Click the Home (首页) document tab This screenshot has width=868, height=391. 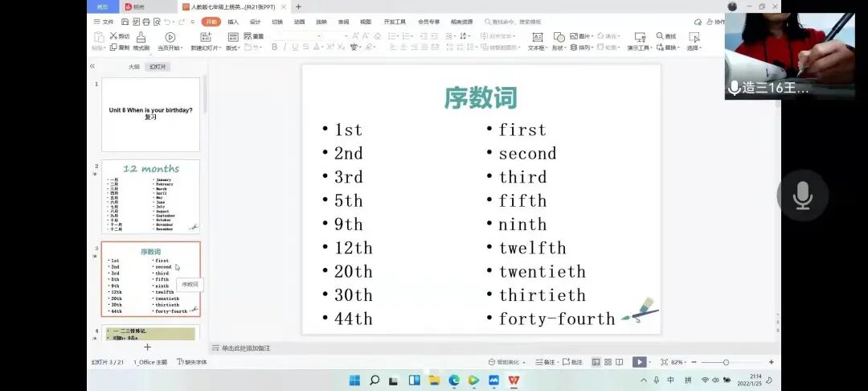[102, 6]
